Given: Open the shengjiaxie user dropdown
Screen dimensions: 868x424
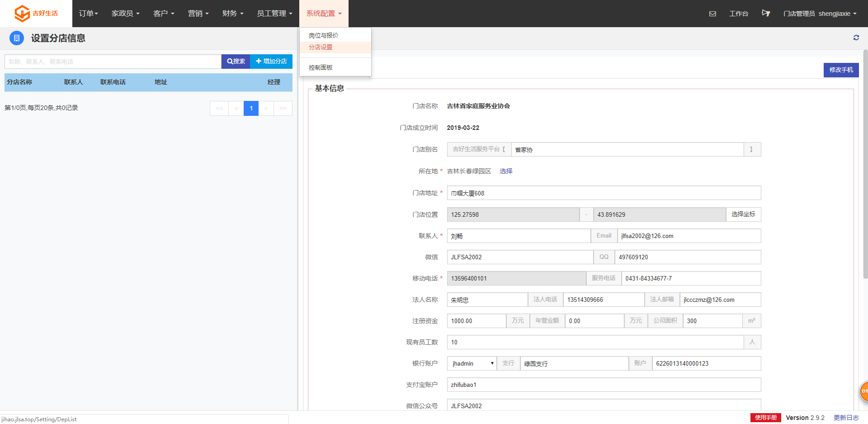Looking at the screenshot, I should coord(820,14).
